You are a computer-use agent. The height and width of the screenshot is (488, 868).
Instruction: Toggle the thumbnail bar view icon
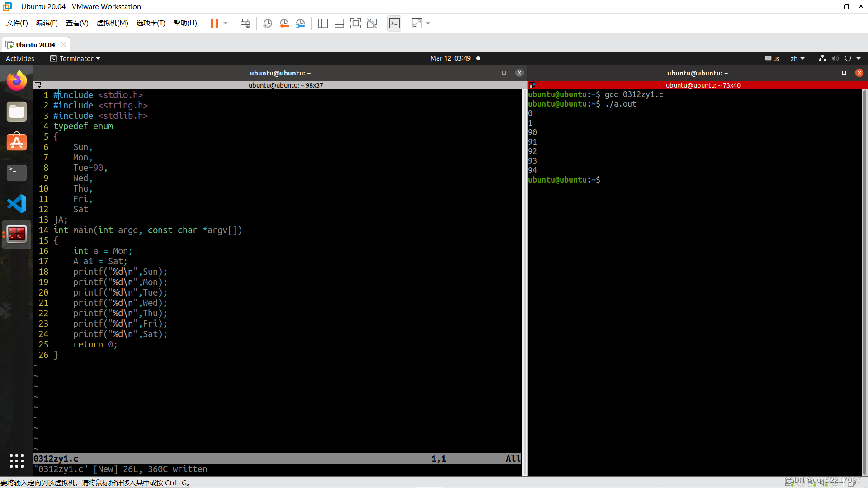click(339, 23)
